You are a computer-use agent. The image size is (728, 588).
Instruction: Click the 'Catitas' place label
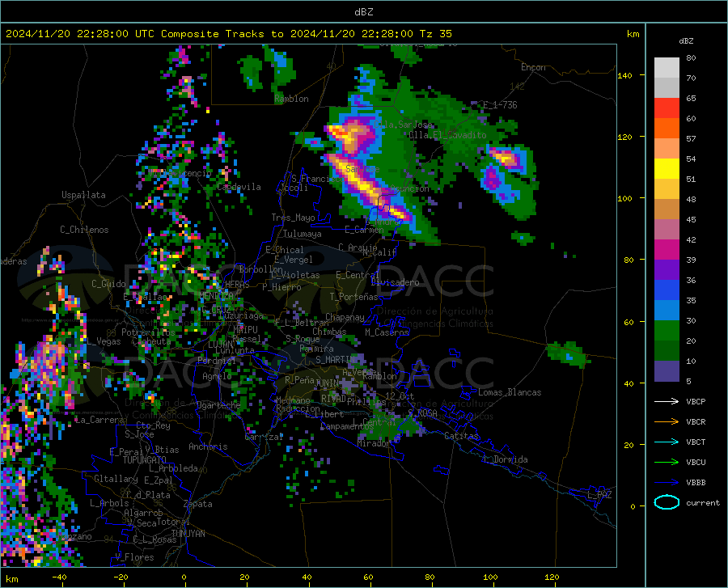tap(461, 436)
